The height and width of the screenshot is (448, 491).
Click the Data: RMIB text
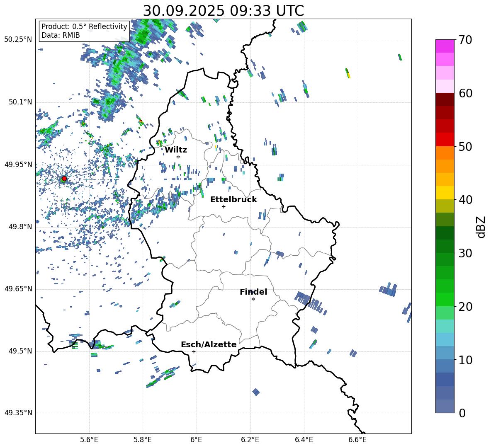click(x=61, y=35)
